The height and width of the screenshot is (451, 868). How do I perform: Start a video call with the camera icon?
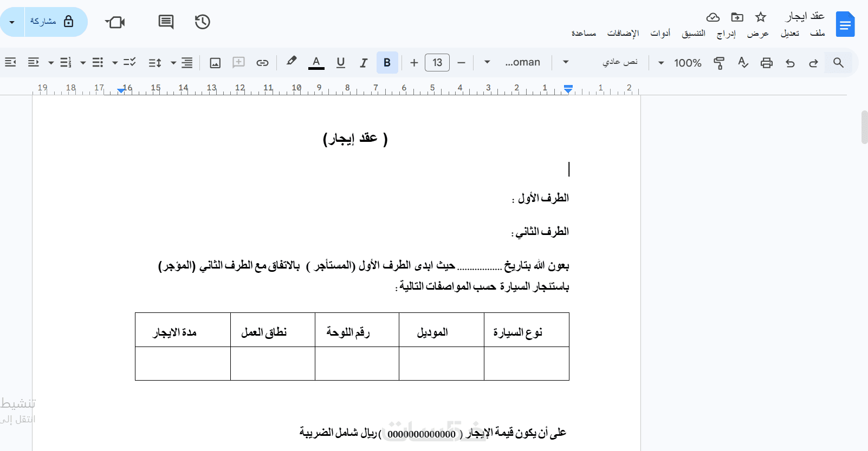[x=115, y=22]
